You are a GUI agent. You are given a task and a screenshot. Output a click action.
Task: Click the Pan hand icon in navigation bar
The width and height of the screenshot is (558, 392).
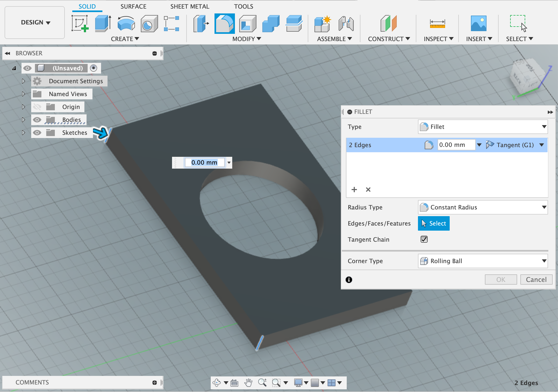(x=248, y=383)
